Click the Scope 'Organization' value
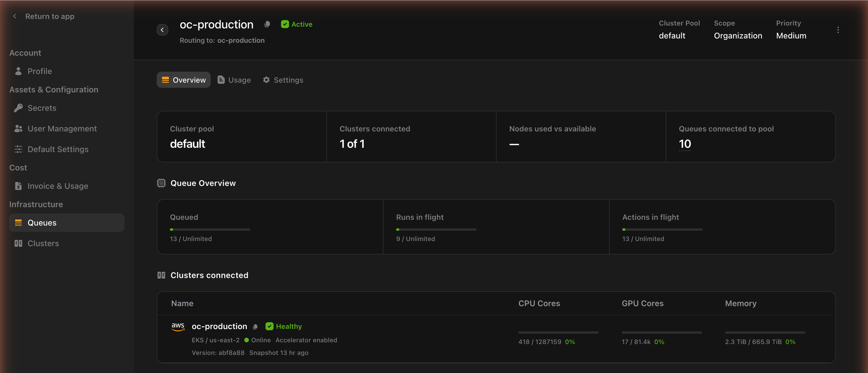 tap(738, 35)
